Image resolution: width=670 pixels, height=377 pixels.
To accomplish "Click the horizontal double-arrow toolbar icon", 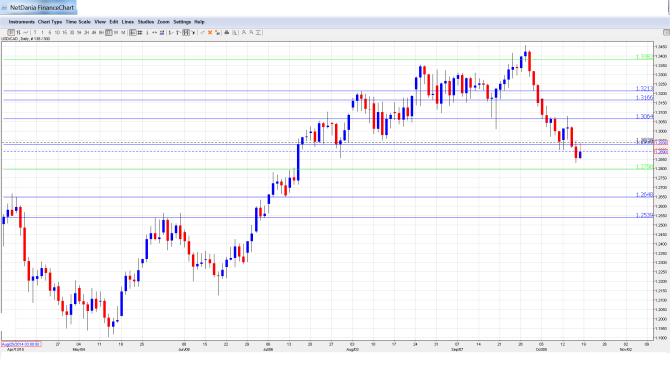I will coord(155,32).
